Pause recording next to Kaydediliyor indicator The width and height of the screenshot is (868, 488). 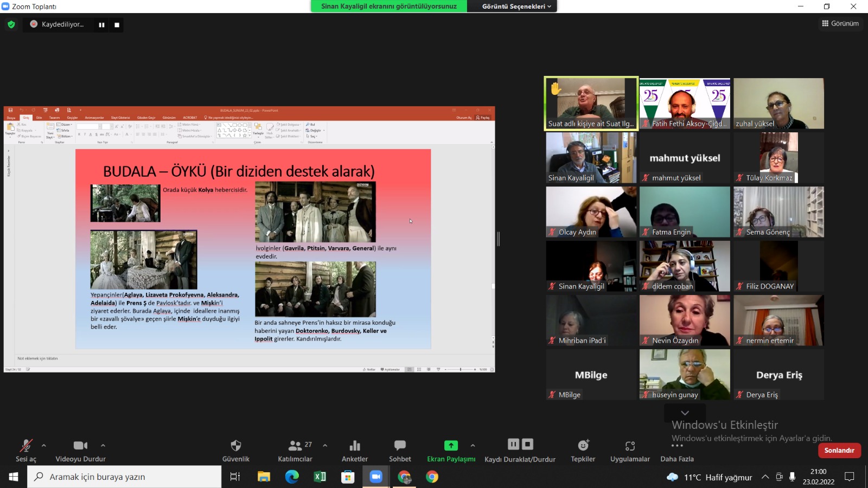[101, 24]
